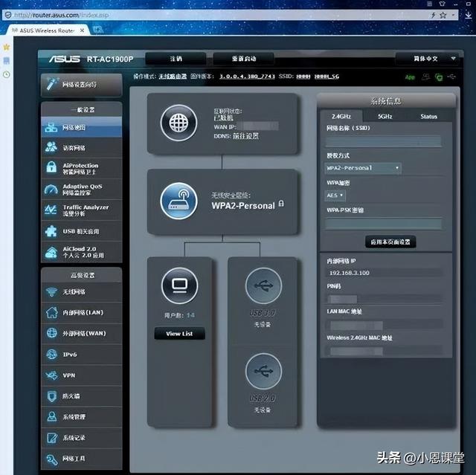Viewport: 476px width, 475px height.
Task: Open Wireless settings wifi icon
Action: click(51, 292)
